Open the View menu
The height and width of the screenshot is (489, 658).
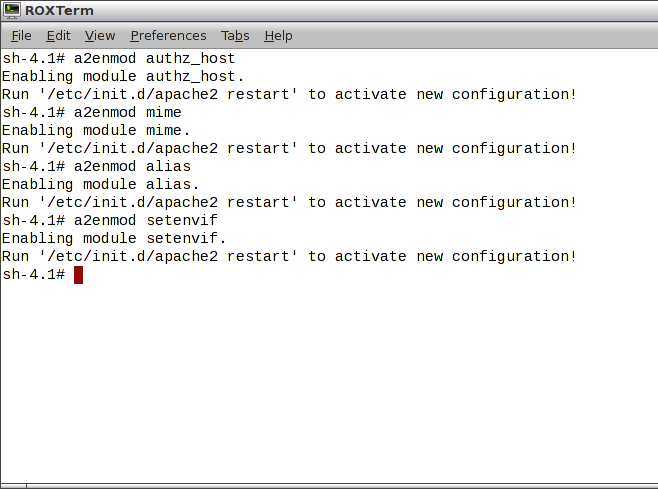[x=100, y=36]
